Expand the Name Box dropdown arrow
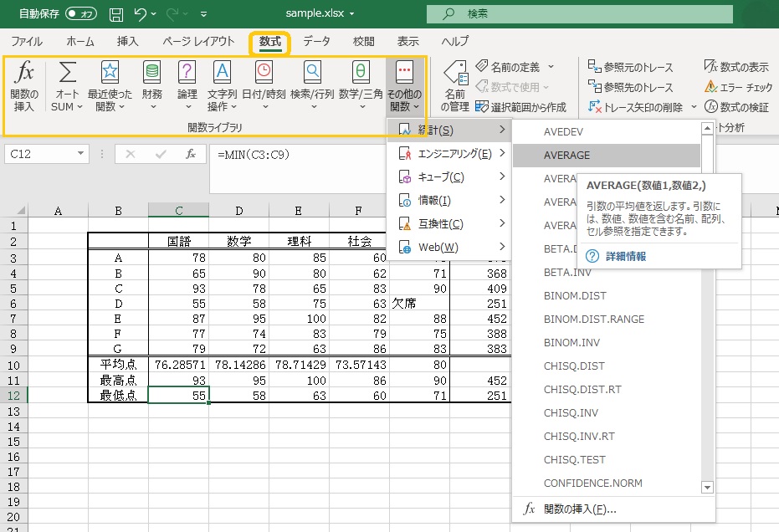779x532 pixels. click(81, 154)
